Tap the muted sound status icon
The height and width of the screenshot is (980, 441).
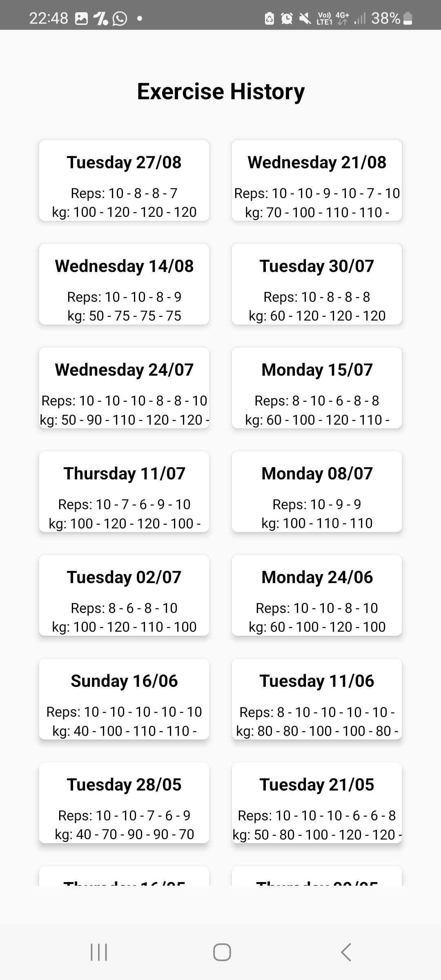click(x=305, y=18)
